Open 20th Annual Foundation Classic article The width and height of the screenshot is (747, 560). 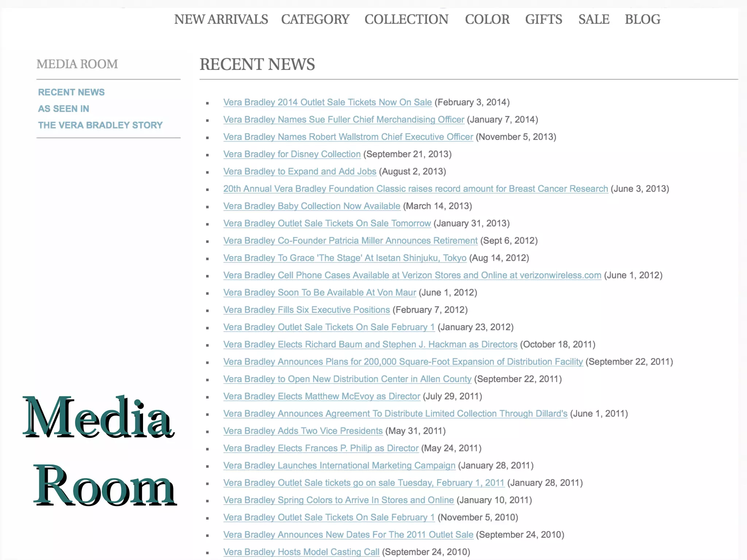click(415, 189)
